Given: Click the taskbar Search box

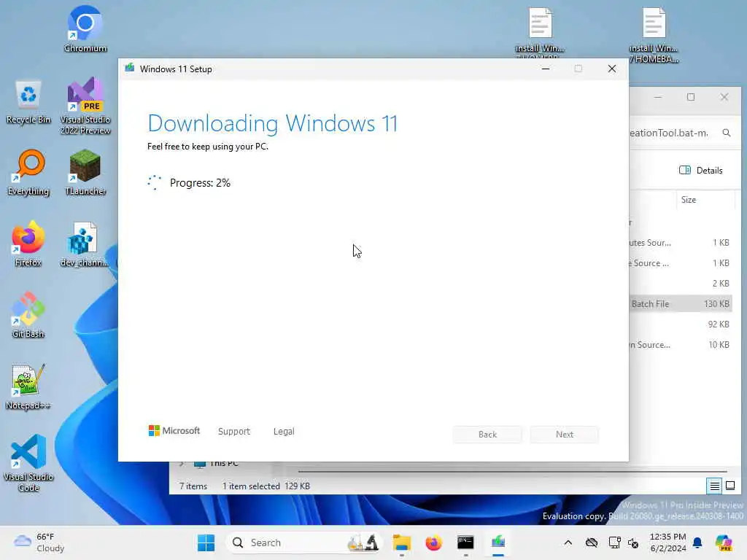Looking at the screenshot, I should click(304, 542).
